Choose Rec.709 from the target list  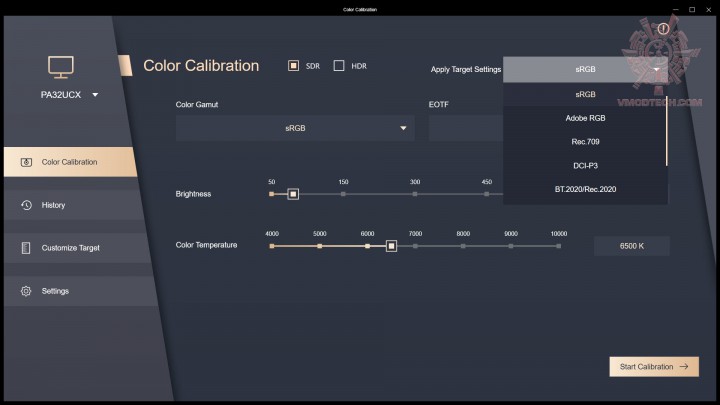coord(585,142)
